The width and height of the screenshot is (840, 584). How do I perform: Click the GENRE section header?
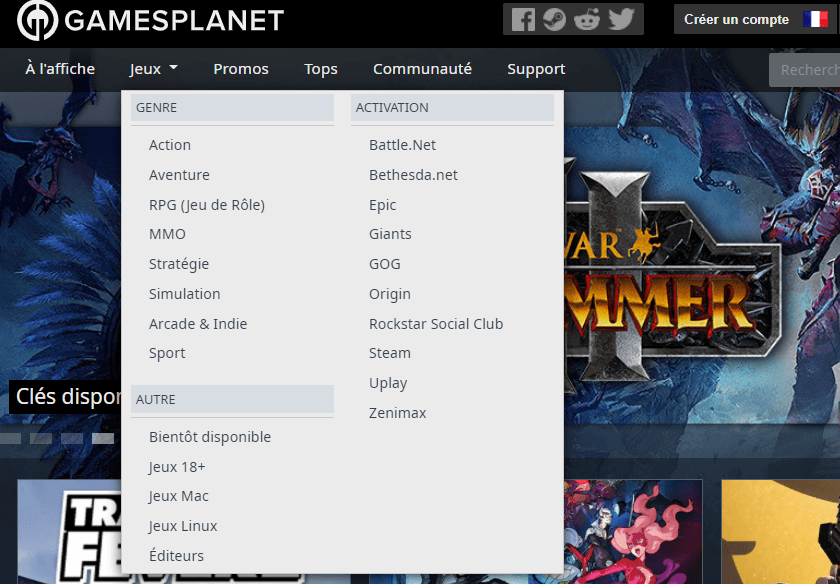click(232, 108)
